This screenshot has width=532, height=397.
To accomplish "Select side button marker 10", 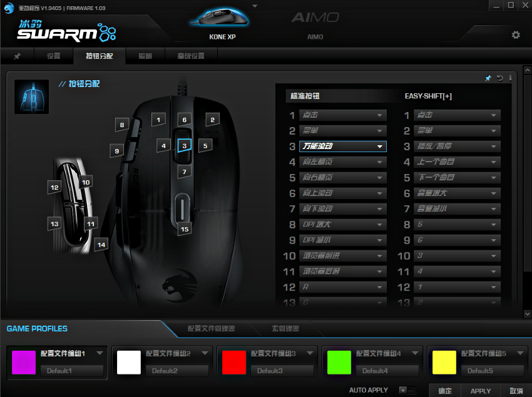I will pos(86,182).
